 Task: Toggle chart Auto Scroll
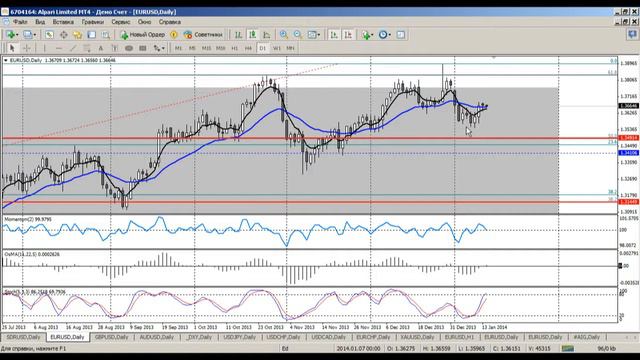[334, 35]
